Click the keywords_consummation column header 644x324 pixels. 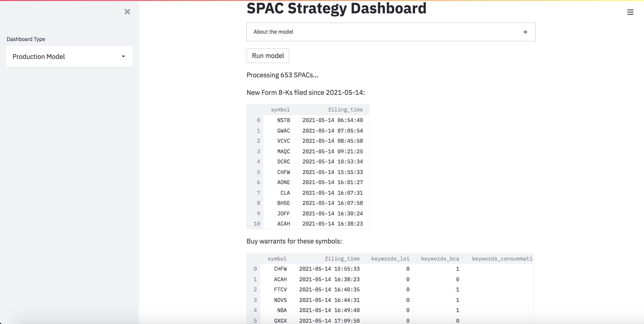coord(502,259)
